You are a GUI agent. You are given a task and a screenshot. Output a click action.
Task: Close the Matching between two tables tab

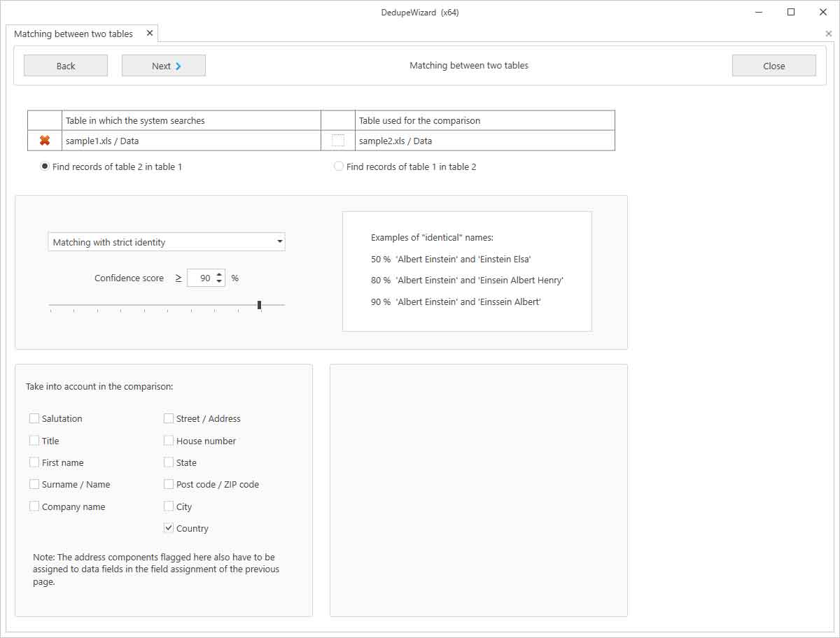[149, 32]
